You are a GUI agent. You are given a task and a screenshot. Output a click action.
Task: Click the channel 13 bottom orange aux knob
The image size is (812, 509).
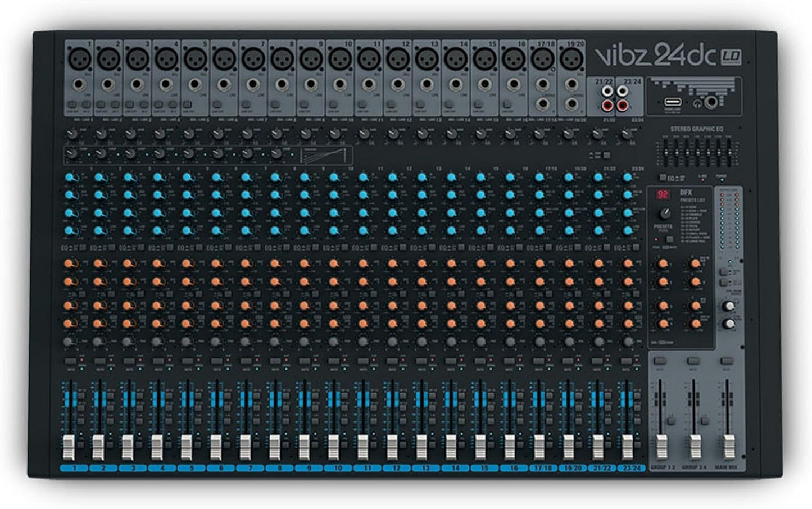(422, 323)
